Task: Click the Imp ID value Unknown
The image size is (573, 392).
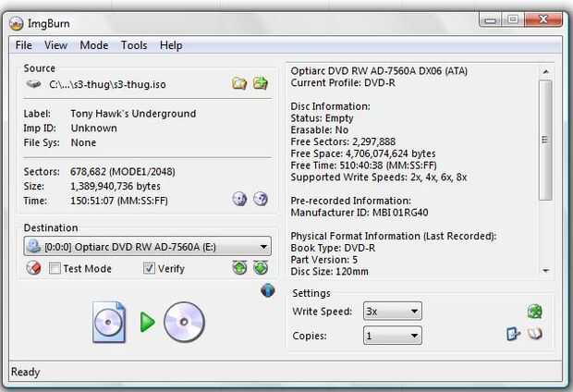Action: [x=94, y=129]
